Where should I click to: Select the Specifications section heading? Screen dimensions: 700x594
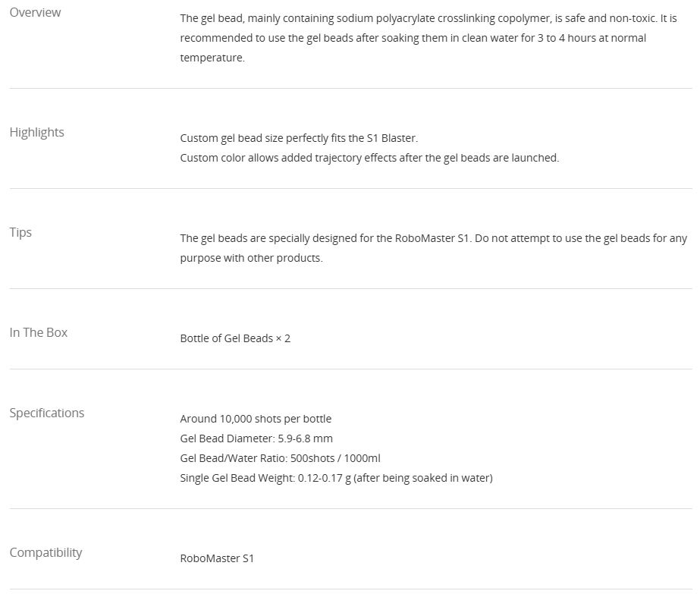(x=46, y=413)
